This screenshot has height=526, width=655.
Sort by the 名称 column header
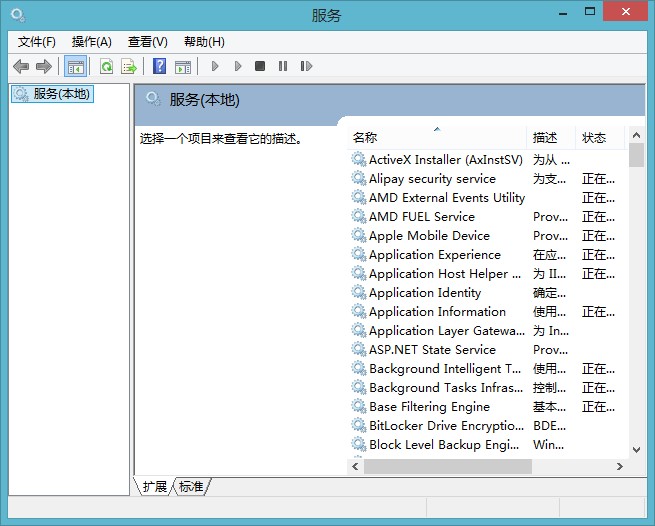click(437, 137)
